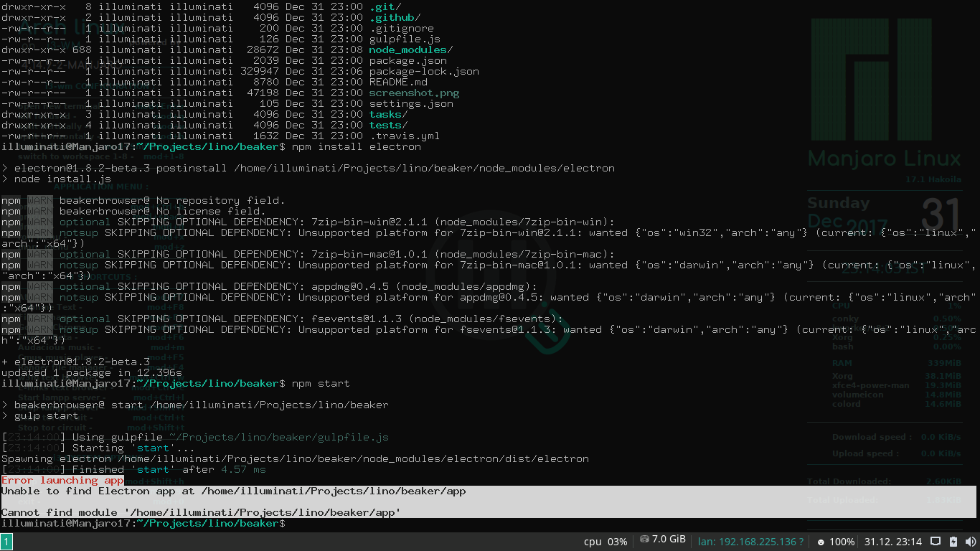The height and width of the screenshot is (551, 980).
Task: Click the 8780 file size value
Action: click(x=265, y=82)
